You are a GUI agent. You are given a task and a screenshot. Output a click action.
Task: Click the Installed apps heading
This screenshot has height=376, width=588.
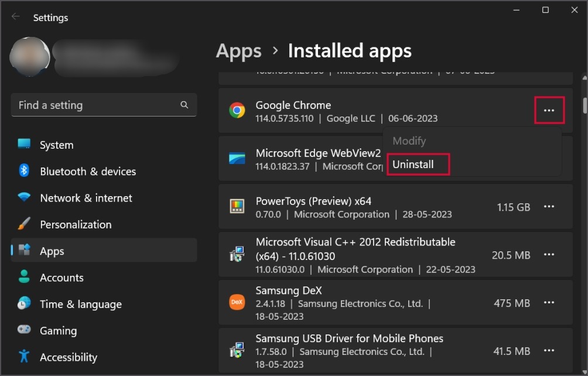click(350, 51)
